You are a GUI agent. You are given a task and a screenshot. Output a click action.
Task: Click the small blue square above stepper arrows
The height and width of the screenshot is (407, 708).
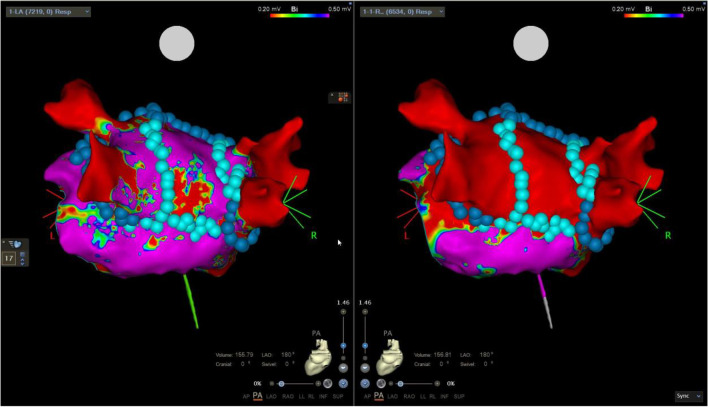coord(23,254)
